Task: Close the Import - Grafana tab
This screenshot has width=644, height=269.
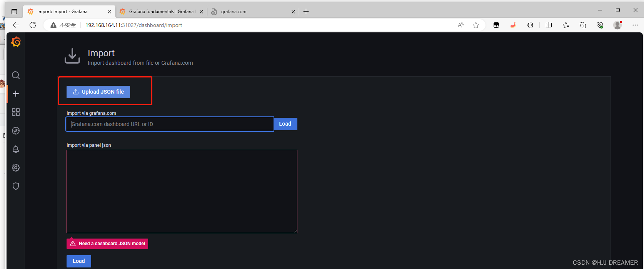Action: (x=109, y=12)
